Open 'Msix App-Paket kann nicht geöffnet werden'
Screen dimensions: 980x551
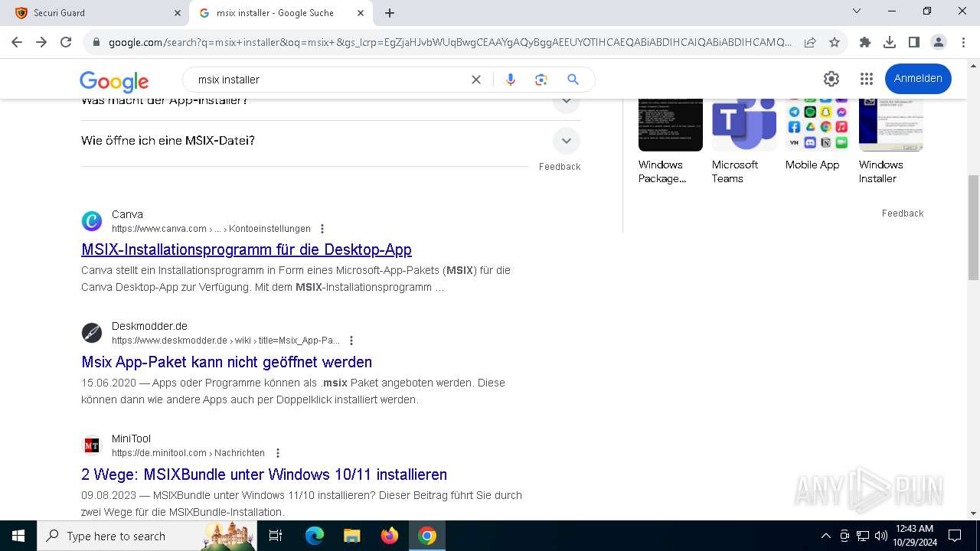[227, 362]
